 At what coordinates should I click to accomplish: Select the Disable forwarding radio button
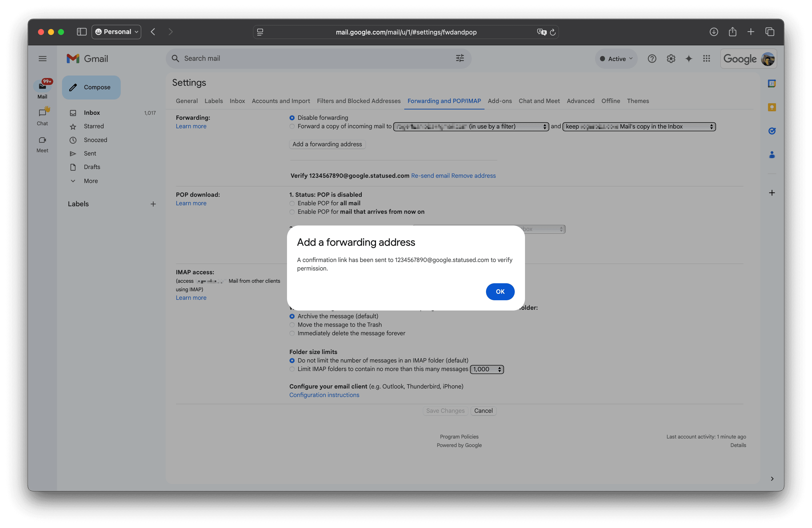click(292, 118)
